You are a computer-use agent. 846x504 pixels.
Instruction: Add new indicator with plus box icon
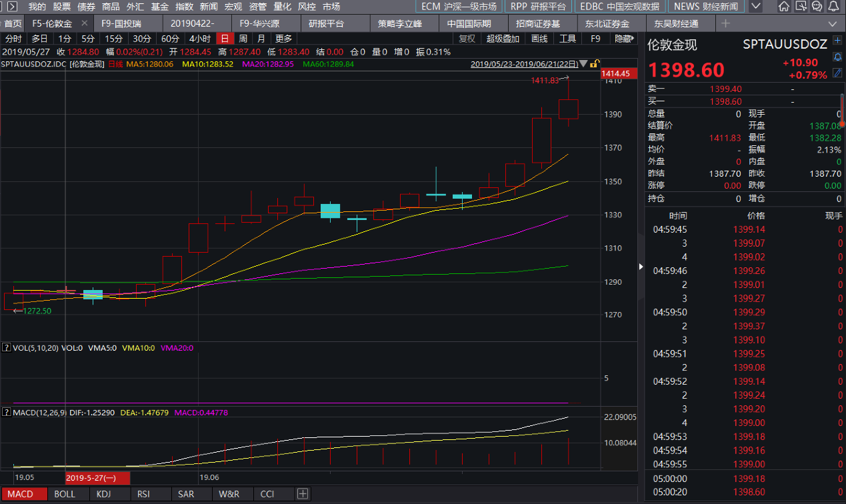click(x=303, y=494)
